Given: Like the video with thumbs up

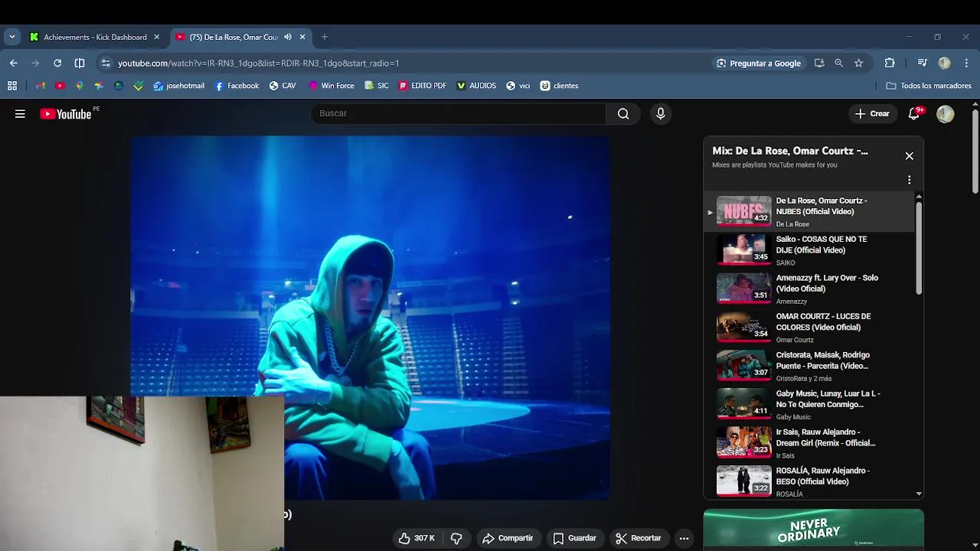Looking at the screenshot, I should (x=416, y=538).
